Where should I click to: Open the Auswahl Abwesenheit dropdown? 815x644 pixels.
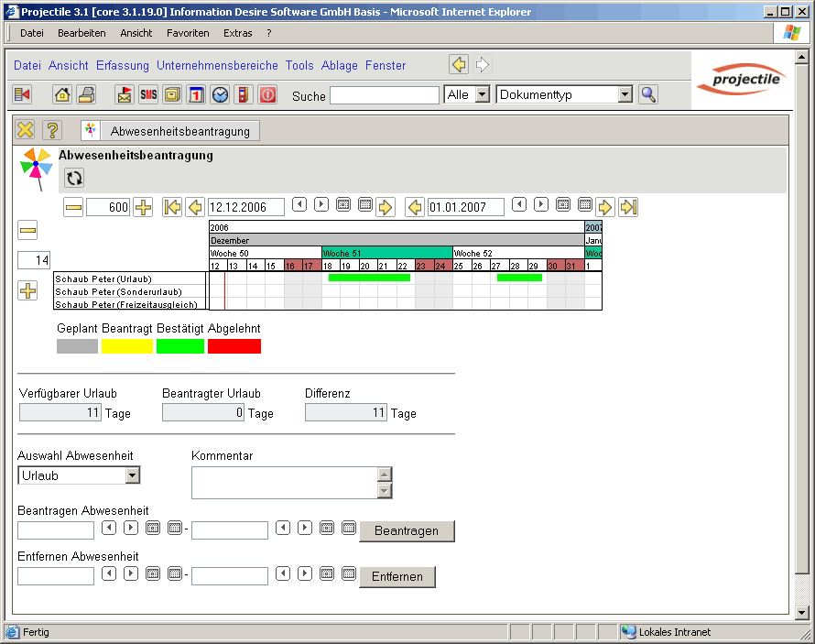point(133,475)
